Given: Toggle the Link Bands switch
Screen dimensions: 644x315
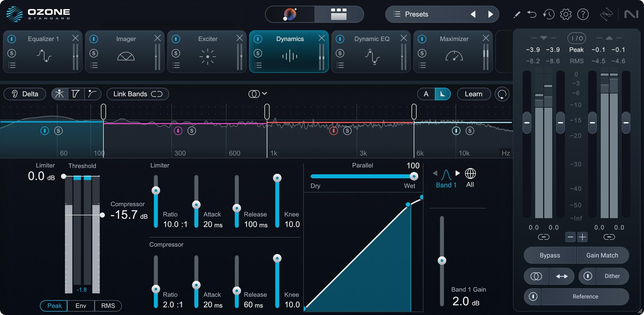Looking at the screenshot, I should (156, 94).
